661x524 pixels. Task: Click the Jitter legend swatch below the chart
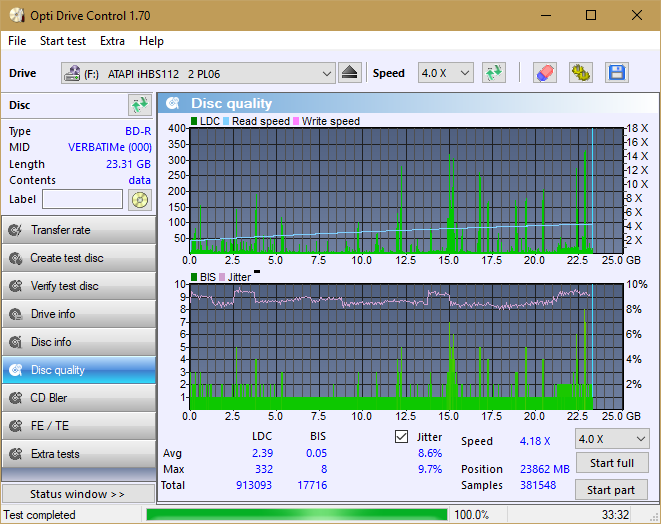coord(222,277)
